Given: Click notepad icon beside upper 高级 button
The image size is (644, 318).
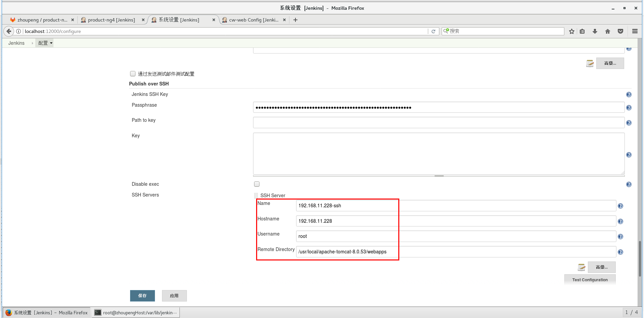Looking at the screenshot, I should click(590, 63).
